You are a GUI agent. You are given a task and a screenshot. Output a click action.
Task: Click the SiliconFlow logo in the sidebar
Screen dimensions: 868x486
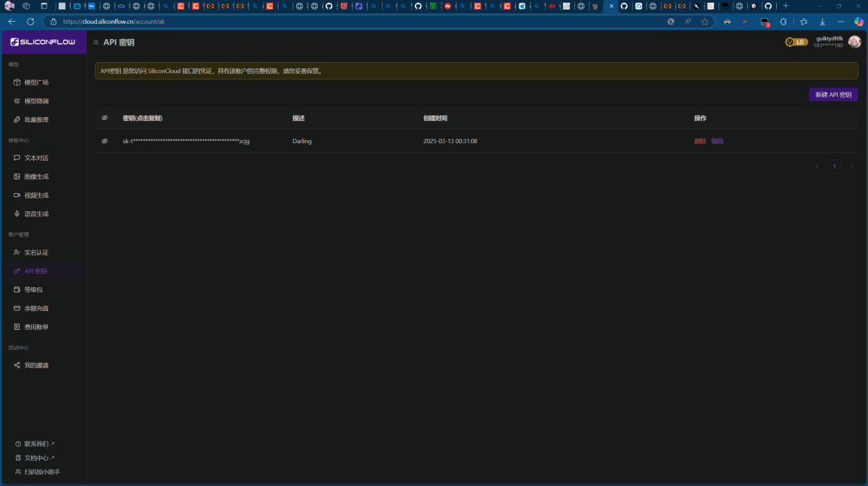(43, 42)
